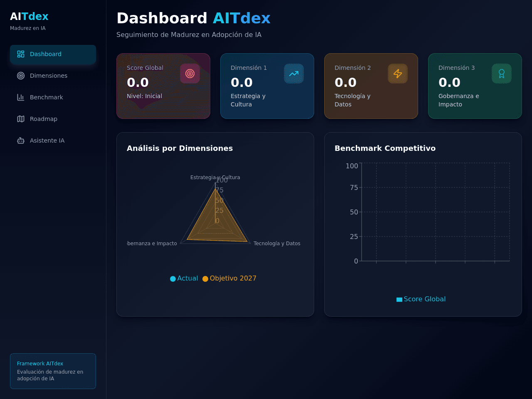Navigate to Roadmap
The height and width of the screenshot is (399, 532).
53,119
